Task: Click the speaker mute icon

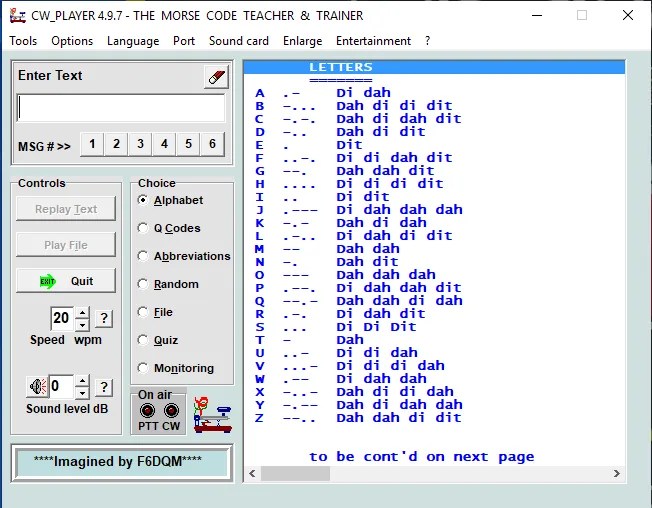Action: [37, 387]
